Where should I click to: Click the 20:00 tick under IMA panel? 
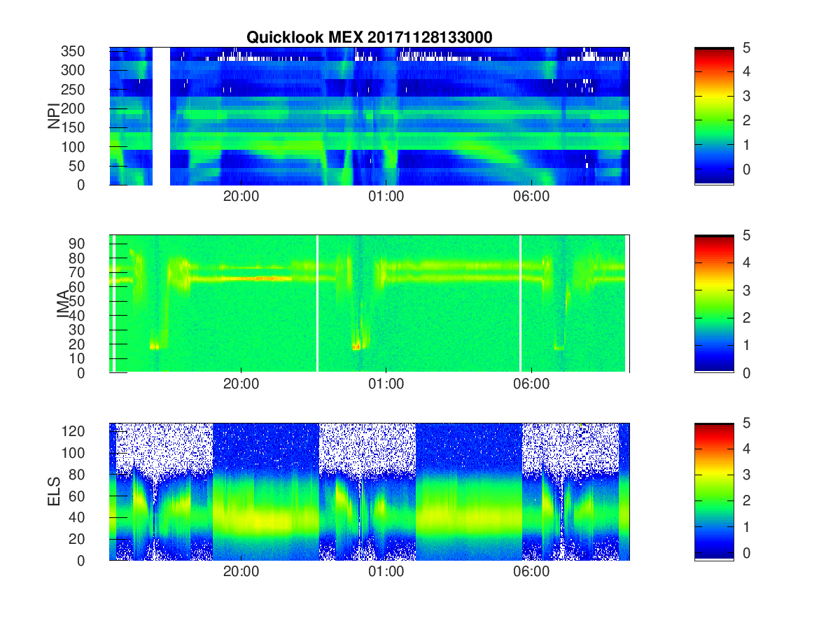point(241,384)
